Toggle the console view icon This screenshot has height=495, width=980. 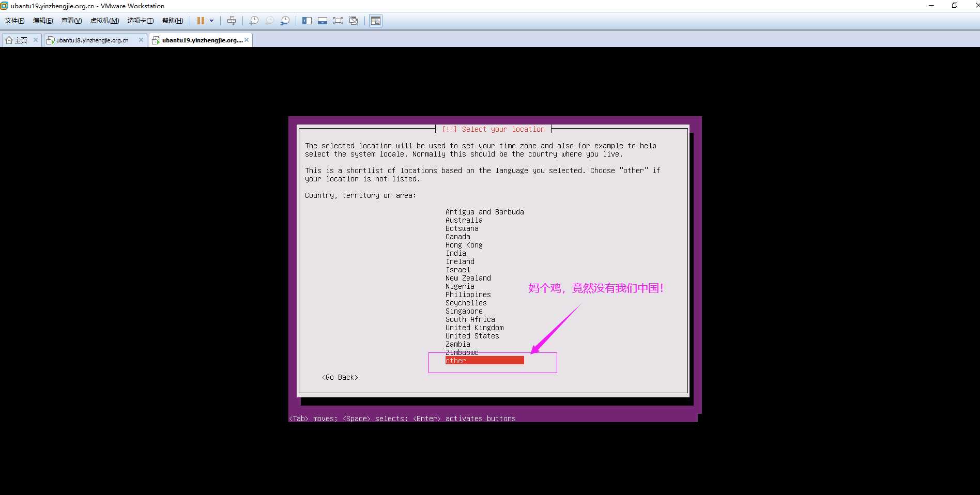[376, 21]
